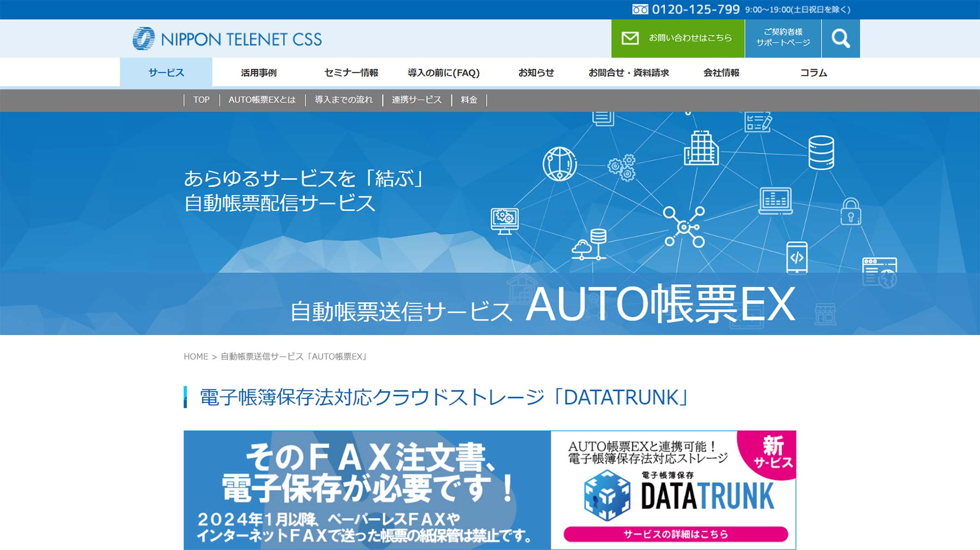Viewport: 980px width, 550px height.
Task: Select AUTO帳票EXとは sub navigation link
Action: click(x=262, y=100)
